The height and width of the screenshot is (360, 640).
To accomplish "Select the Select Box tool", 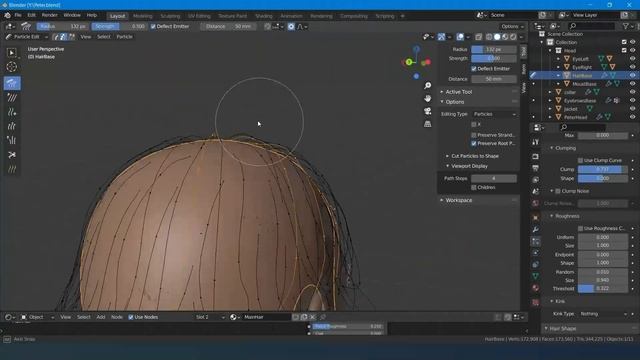I will tap(12, 53).
